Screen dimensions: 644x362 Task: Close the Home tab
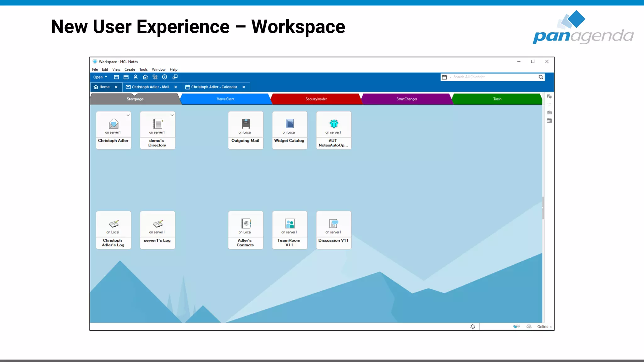coord(116,87)
